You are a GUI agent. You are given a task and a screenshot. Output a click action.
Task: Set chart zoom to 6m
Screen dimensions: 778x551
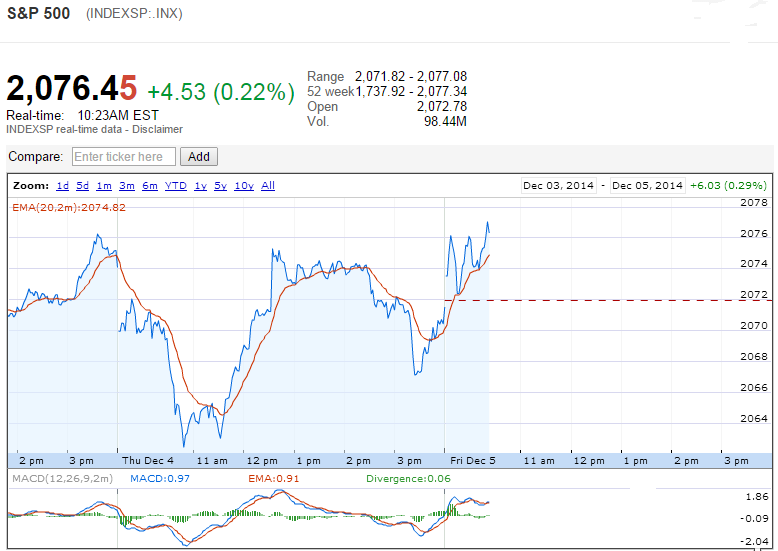(x=149, y=186)
